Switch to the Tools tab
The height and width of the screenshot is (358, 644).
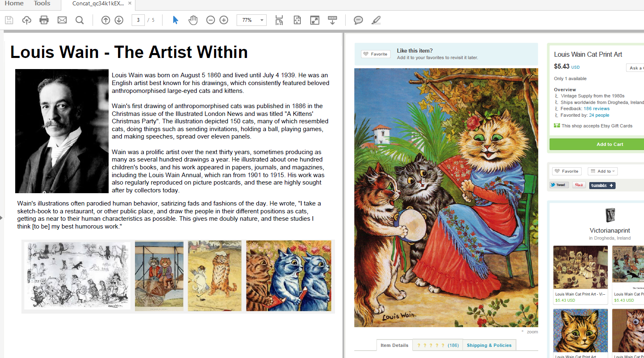point(42,3)
